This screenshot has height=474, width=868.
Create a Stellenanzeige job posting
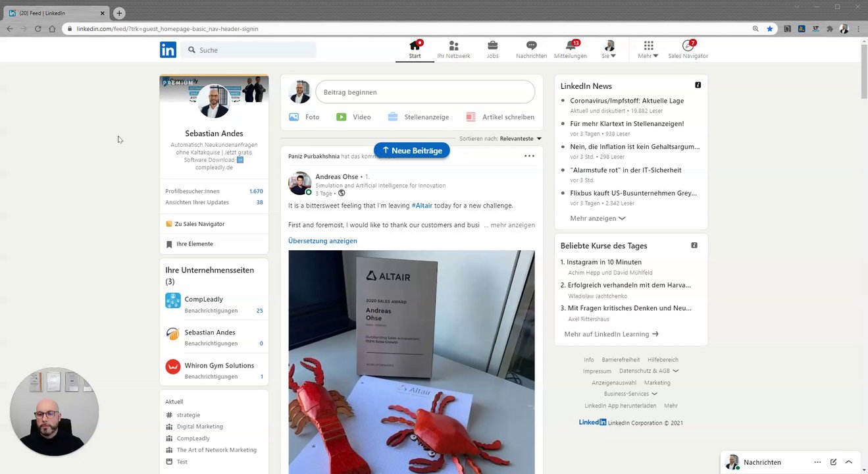(418, 117)
